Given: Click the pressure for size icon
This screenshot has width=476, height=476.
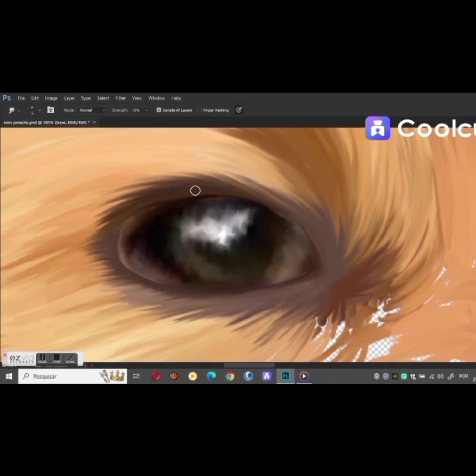Looking at the screenshot, I should tap(238, 110).
